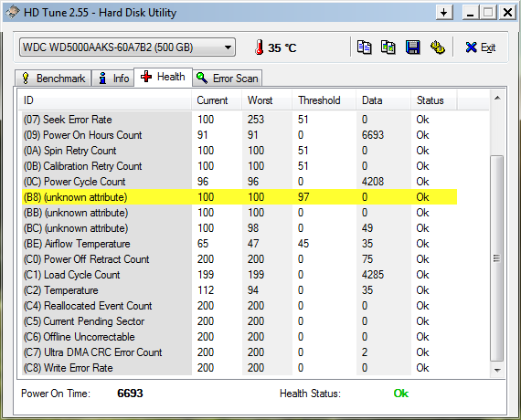Click the copy screenshot toolbar icon
The width and height of the screenshot is (521, 420).
click(388, 47)
